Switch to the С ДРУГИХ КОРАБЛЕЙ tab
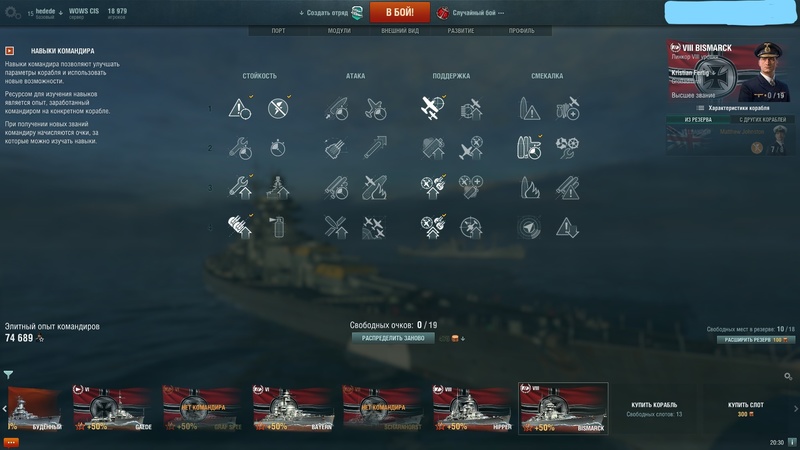This screenshot has width=800, height=450. (x=763, y=119)
